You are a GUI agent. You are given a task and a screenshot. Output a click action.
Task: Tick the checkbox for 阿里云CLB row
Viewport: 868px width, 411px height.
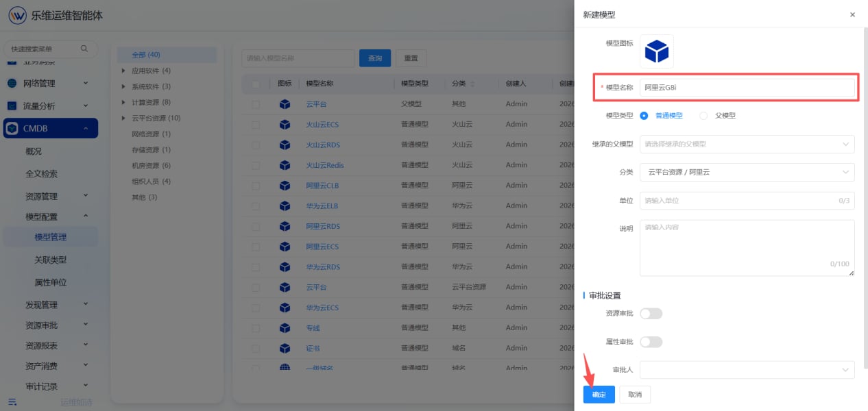point(256,186)
